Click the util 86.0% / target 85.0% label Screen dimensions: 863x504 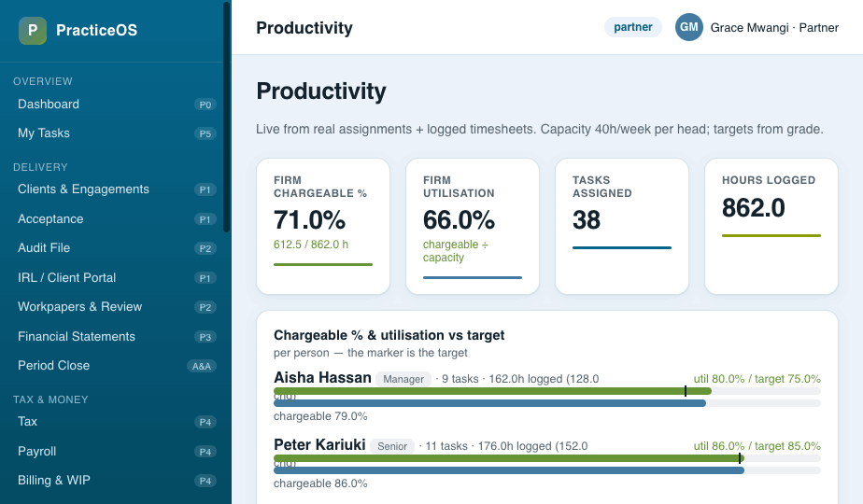757,446
